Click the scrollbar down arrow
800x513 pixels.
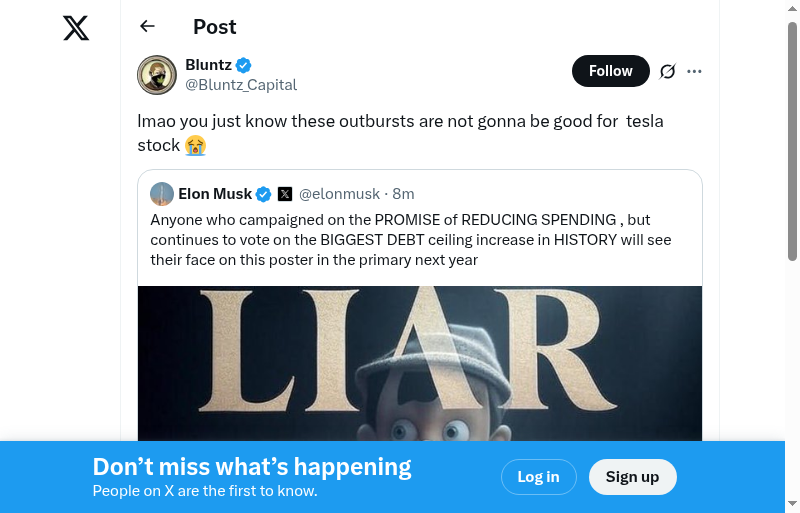click(793, 504)
